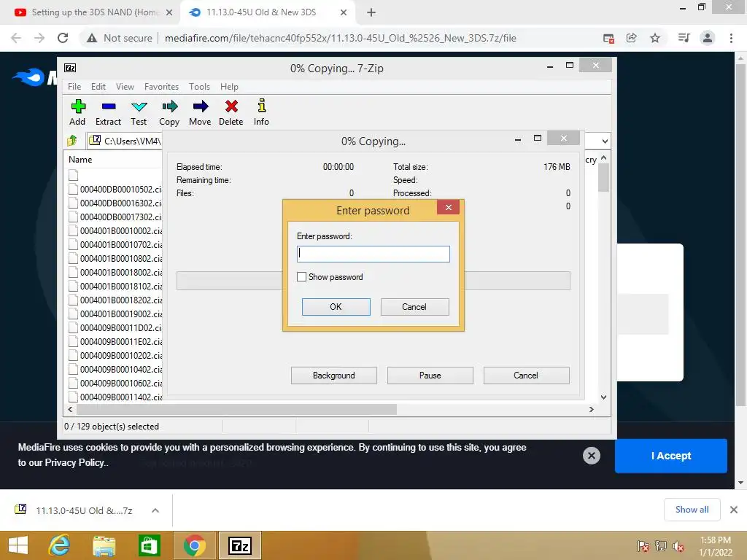The image size is (747, 560).
Task: Bookmark this page with the star icon
Action: coord(655,38)
